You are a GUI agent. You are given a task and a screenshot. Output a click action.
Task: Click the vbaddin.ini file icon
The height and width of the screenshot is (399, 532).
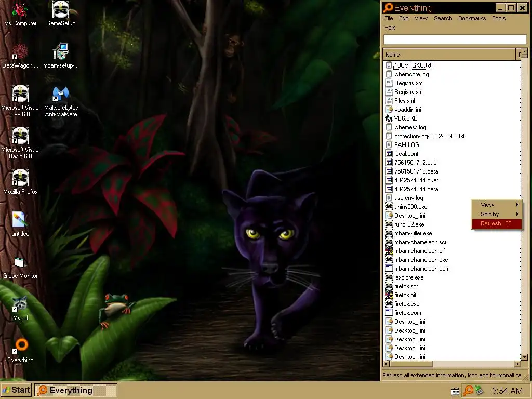click(x=389, y=110)
